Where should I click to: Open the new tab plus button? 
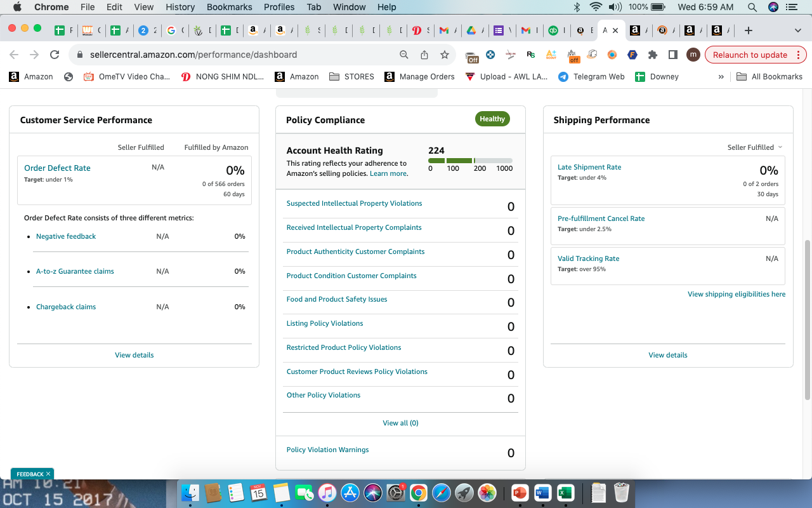click(749, 30)
